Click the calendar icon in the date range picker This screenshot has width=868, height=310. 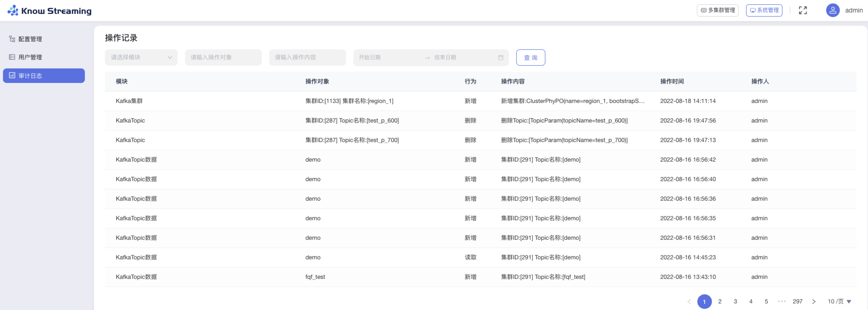pos(501,57)
